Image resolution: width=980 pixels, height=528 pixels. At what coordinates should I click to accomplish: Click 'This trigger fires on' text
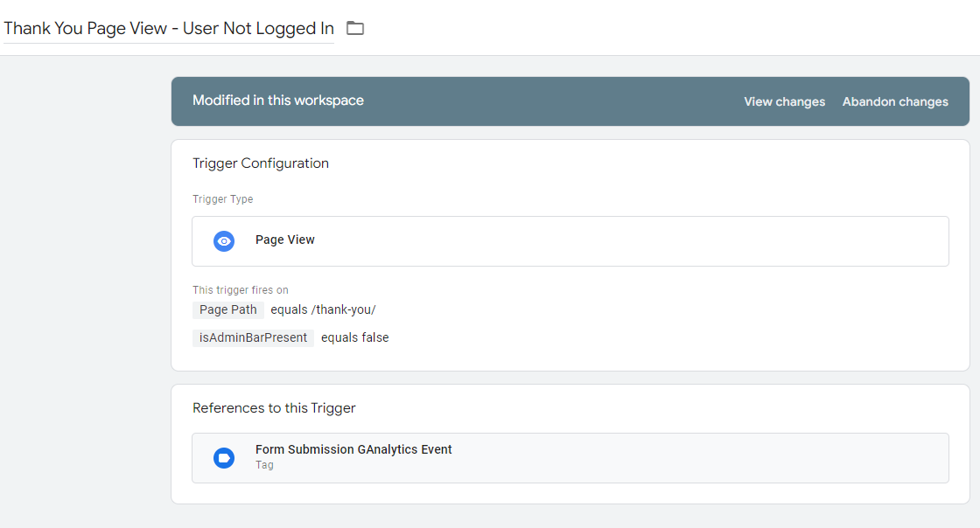(x=240, y=290)
